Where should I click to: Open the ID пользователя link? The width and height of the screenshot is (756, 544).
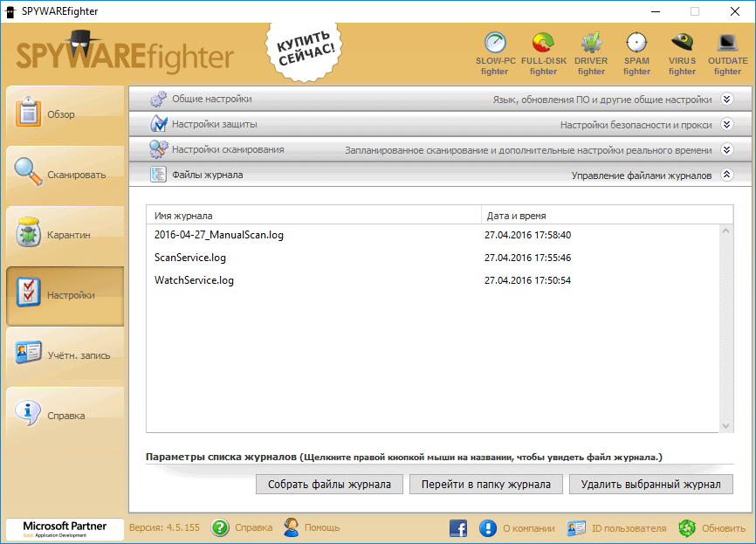[x=629, y=528]
